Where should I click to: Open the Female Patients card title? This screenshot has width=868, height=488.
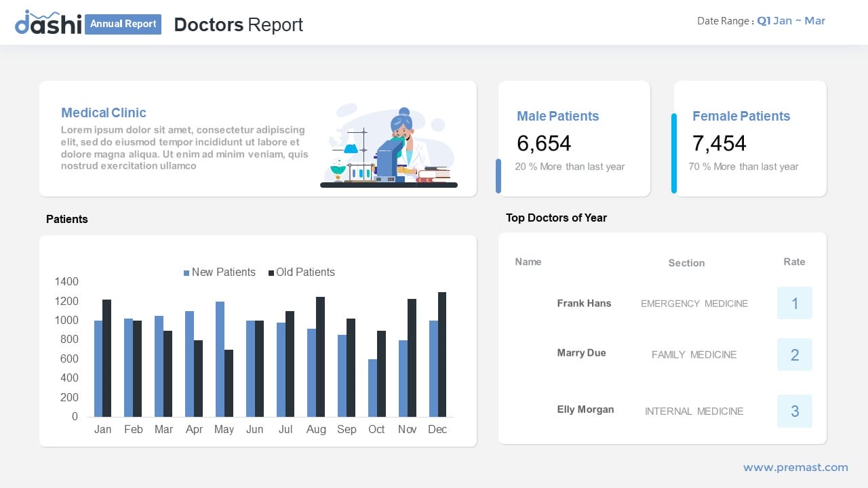pos(741,116)
